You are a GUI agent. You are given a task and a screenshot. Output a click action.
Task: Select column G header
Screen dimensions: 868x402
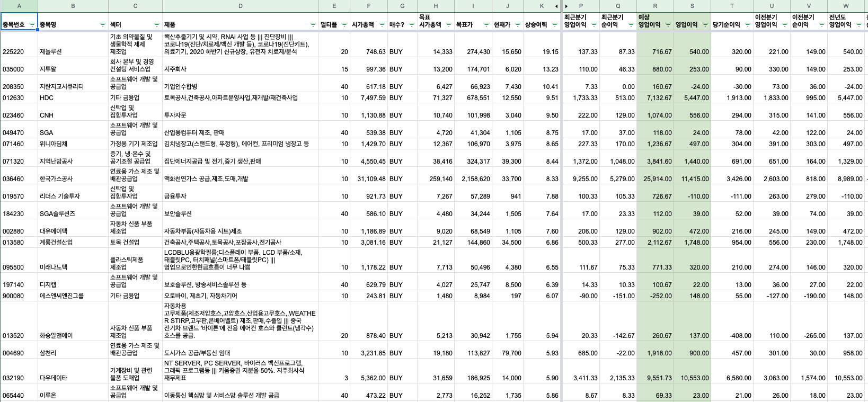402,6
